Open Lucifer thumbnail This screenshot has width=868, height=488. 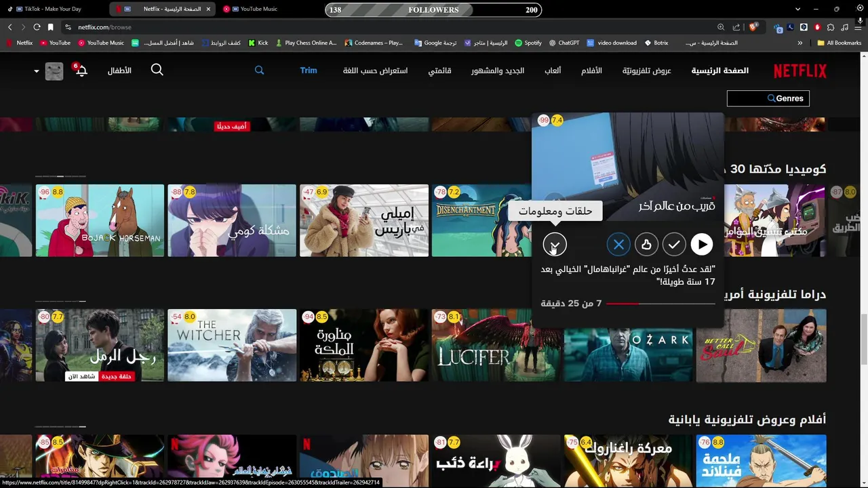click(x=496, y=345)
